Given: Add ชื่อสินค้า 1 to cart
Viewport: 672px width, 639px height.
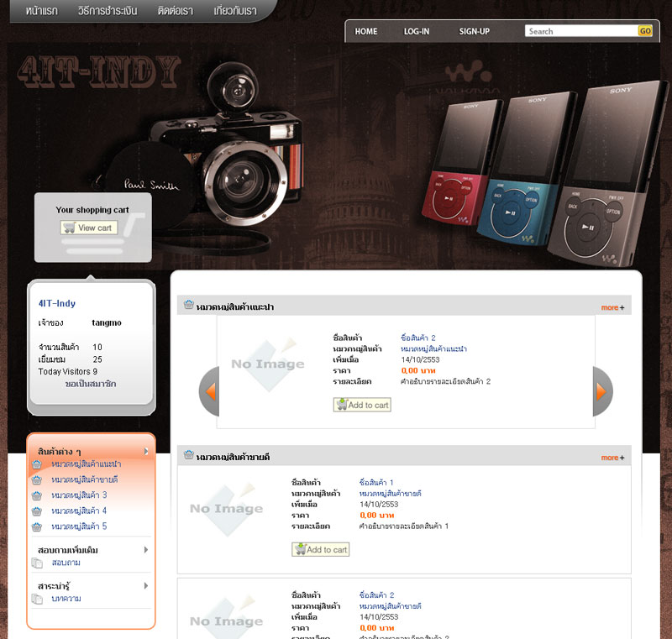Looking at the screenshot, I should (x=321, y=549).
